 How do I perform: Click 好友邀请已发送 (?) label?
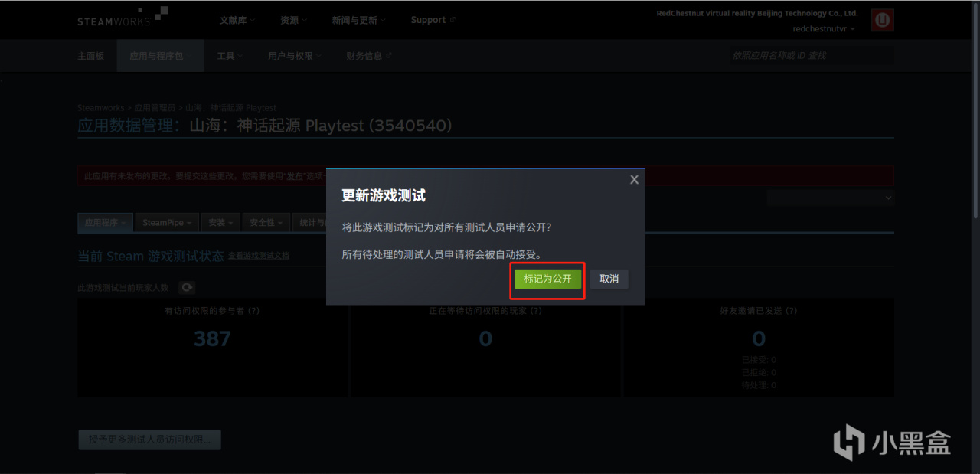[x=759, y=311]
